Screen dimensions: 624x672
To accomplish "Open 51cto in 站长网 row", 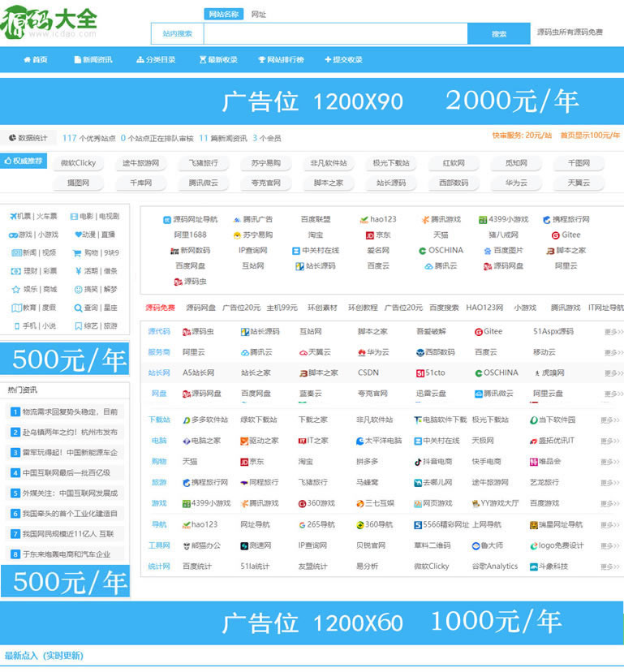I will tap(431, 373).
